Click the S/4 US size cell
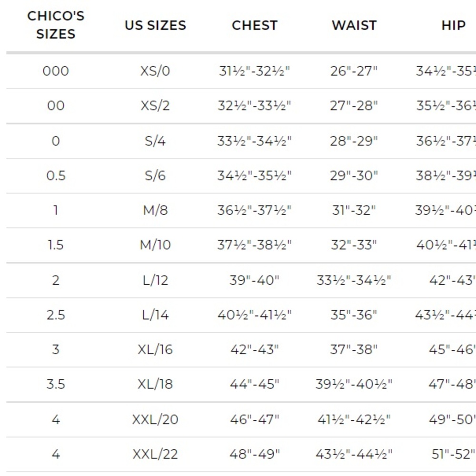This screenshot has height=476, width=476. (x=155, y=141)
